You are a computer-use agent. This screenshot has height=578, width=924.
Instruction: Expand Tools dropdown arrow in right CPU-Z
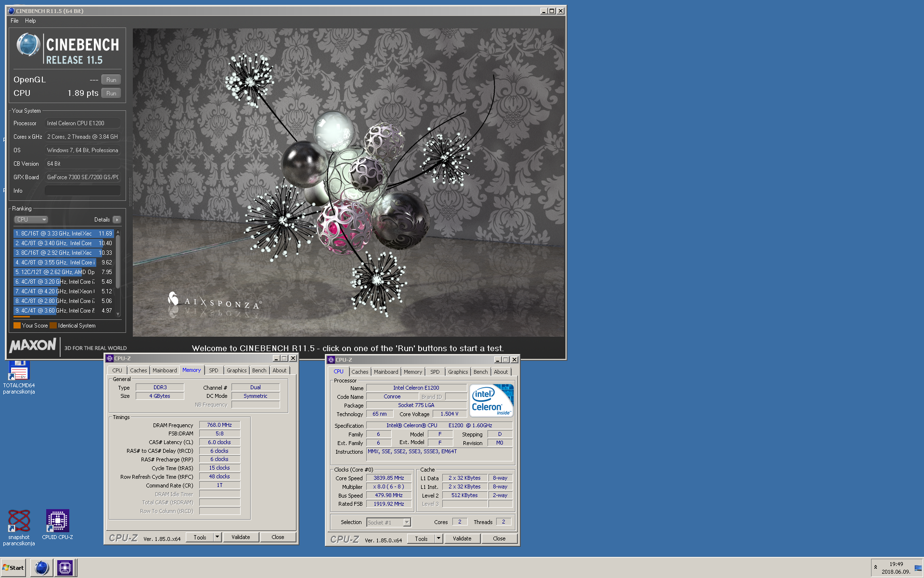click(x=438, y=539)
